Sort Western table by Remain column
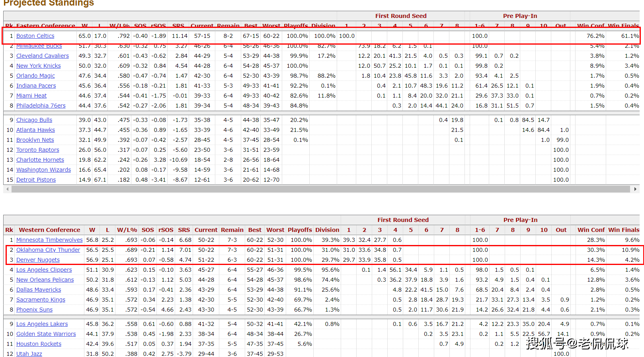644x357 pixels. tap(232, 230)
